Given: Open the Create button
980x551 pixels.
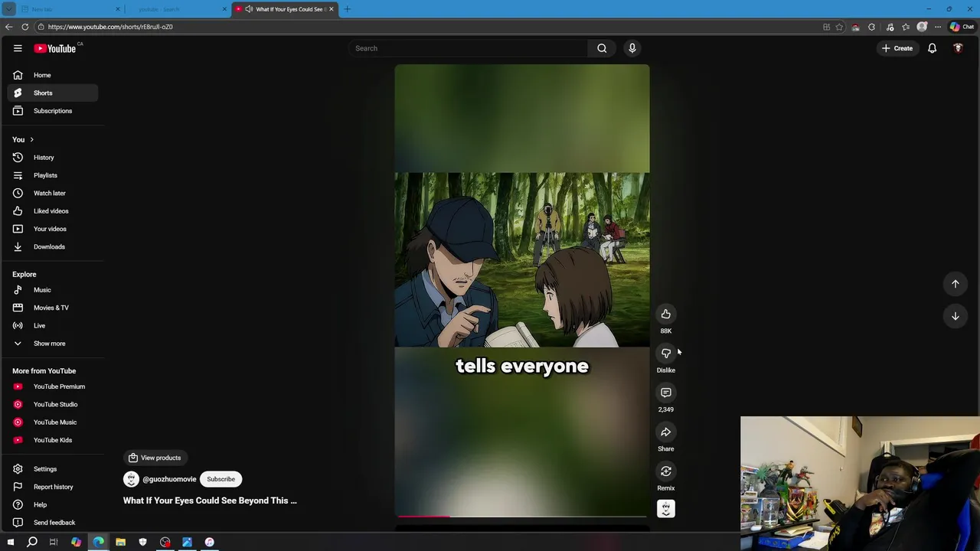Looking at the screenshot, I should coord(897,48).
